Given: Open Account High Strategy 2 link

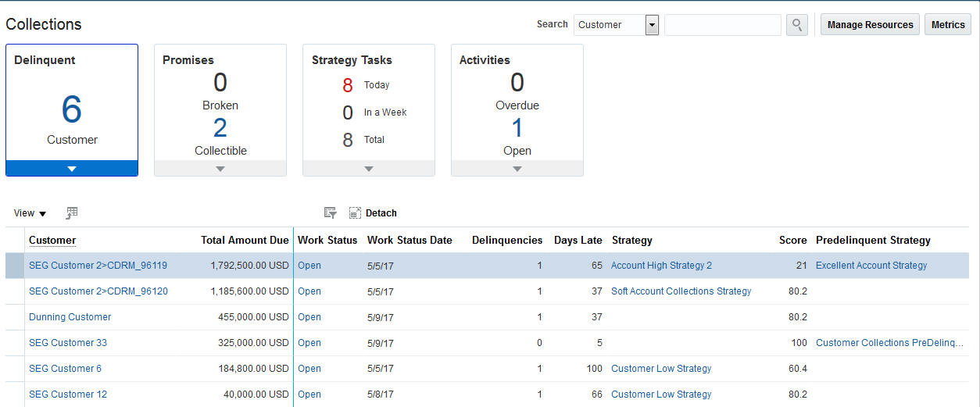Looking at the screenshot, I should (661, 266).
